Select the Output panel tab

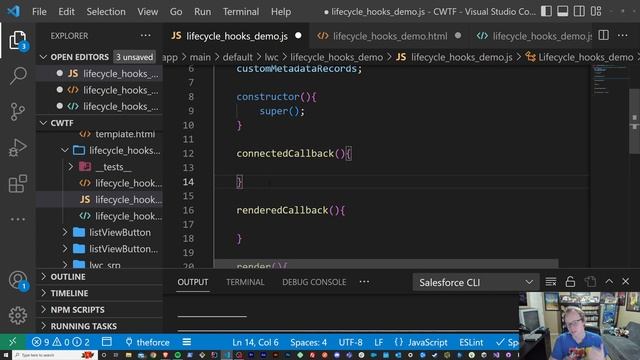tap(192, 282)
